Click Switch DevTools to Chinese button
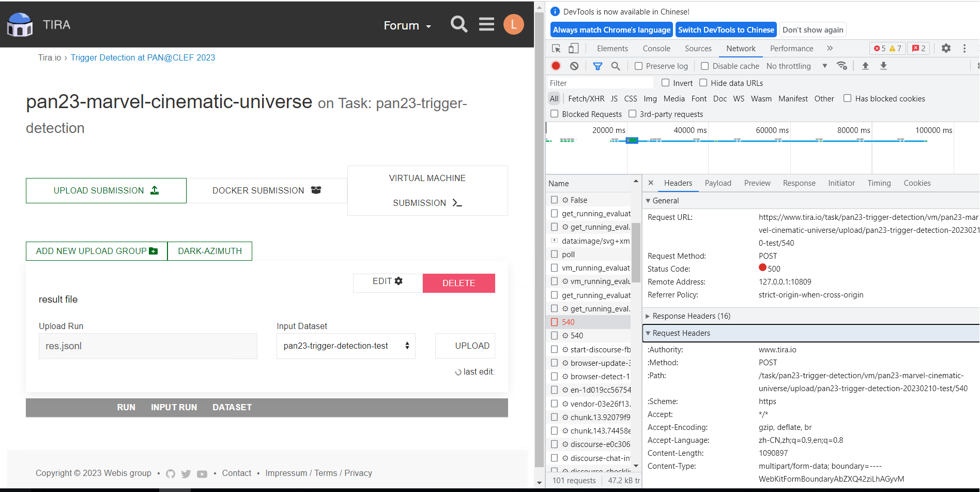 tap(726, 29)
